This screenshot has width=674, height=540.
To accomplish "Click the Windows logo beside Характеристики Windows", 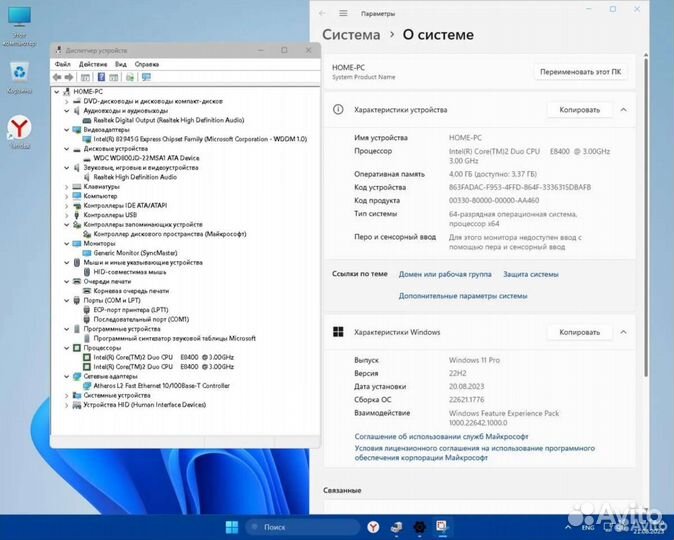I will (x=338, y=332).
